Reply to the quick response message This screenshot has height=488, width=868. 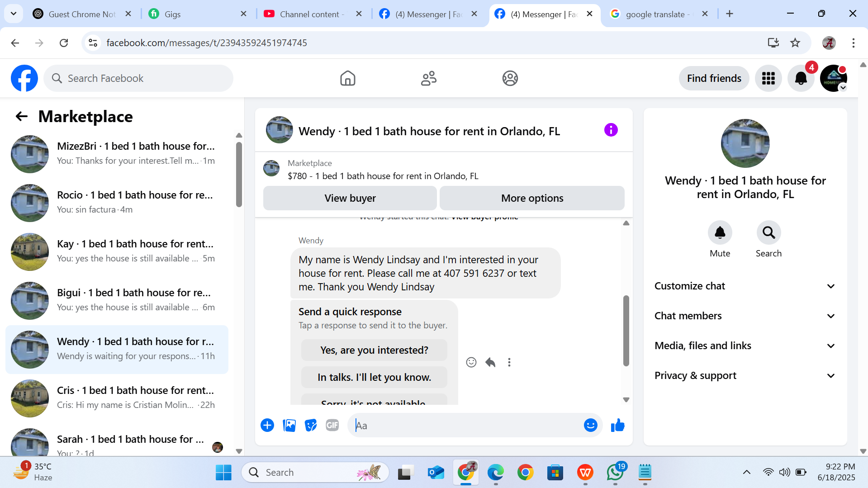pyautogui.click(x=490, y=362)
